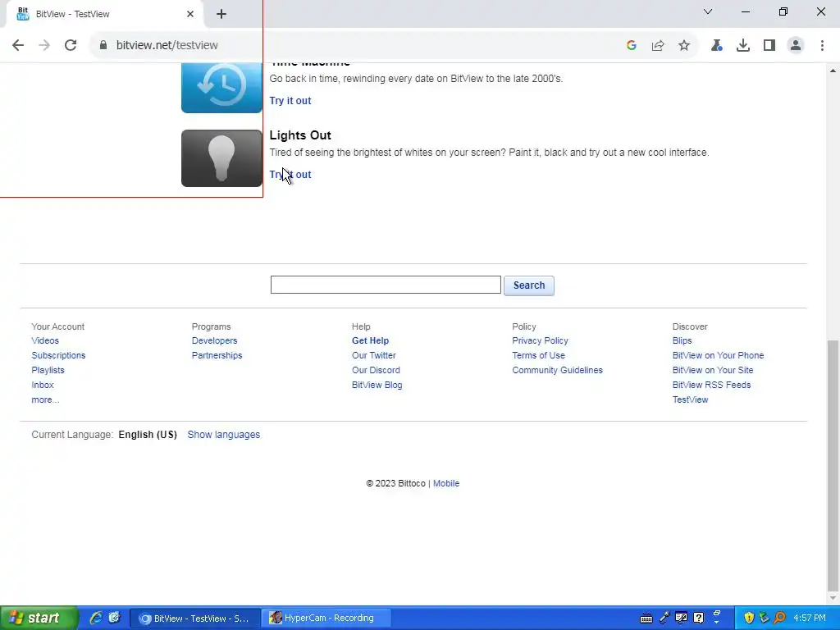Select the BitView - TestView browser tab
This screenshot has height=630, width=840.
104,14
